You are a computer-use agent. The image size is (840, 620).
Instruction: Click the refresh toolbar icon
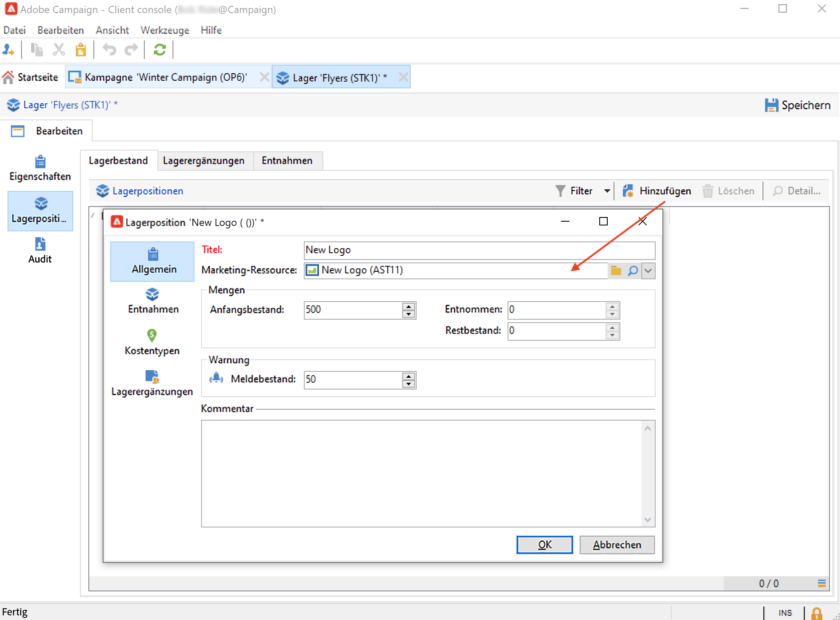pyautogui.click(x=159, y=50)
